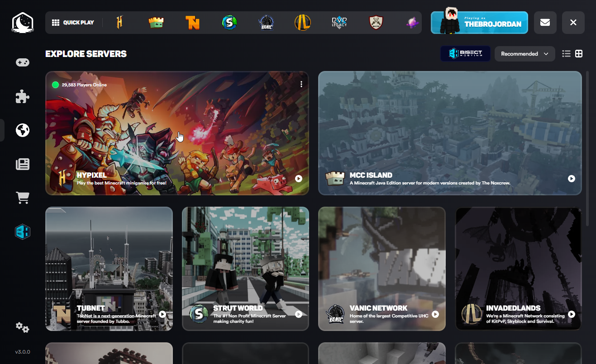This screenshot has height=364, width=596.
Task: Click the EXPLORE SERVERS heading
Action: [86, 54]
